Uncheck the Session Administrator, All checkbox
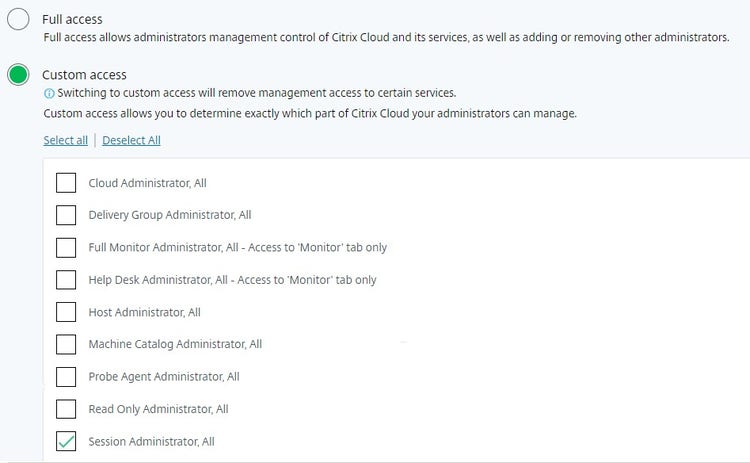The image size is (750, 463). tap(66, 441)
